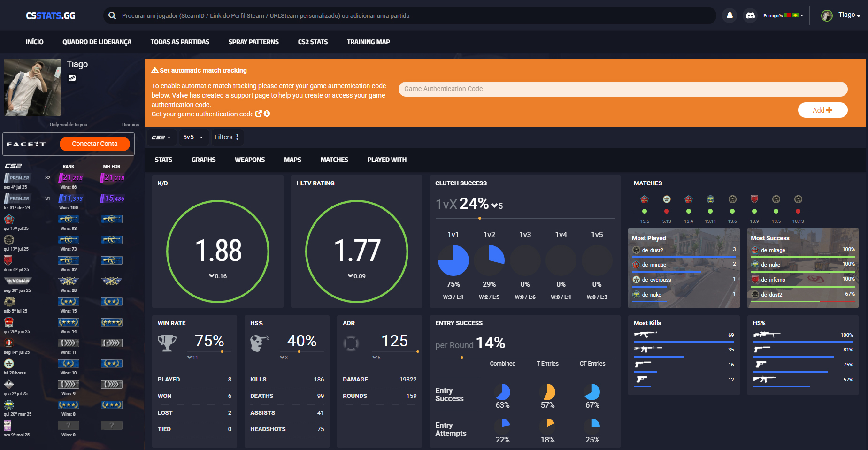Open the notifications bell

pyautogui.click(x=730, y=15)
